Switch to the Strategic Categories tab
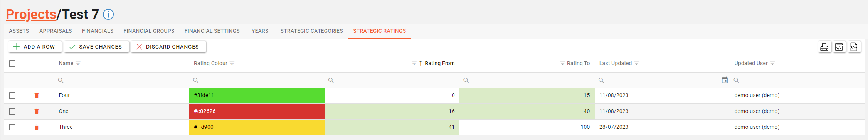 (311, 31)
